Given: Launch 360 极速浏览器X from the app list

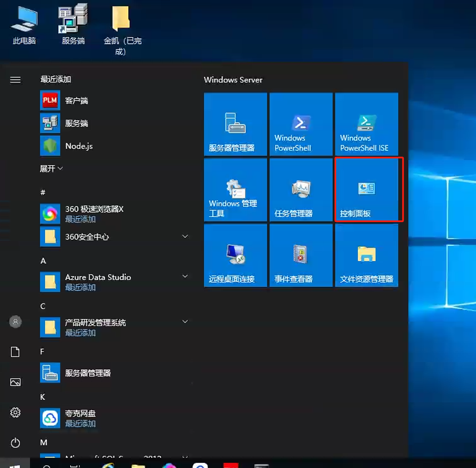Looking at the screenshot, I should tap(115, 214).
